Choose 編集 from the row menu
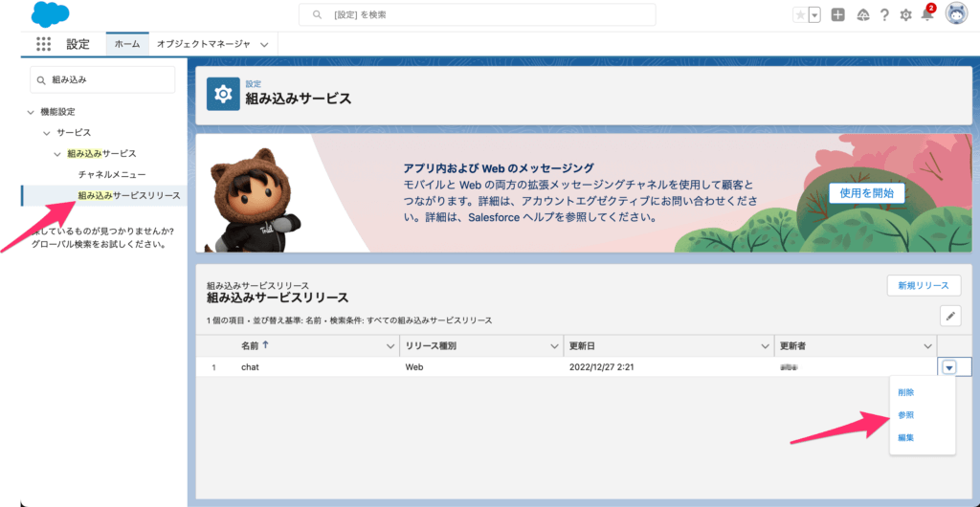 click(x=905, y=438)
